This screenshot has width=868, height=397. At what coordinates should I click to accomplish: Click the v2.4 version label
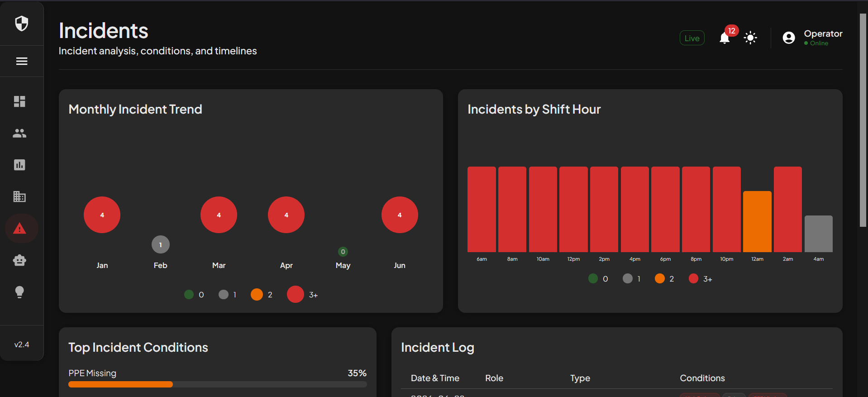(x=22, y=344)
